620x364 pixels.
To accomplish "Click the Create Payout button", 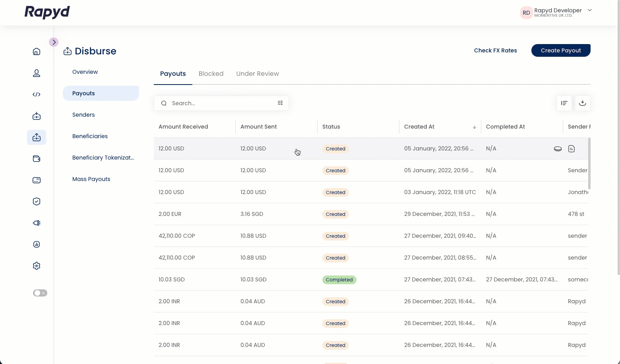I will click(561, 50).
